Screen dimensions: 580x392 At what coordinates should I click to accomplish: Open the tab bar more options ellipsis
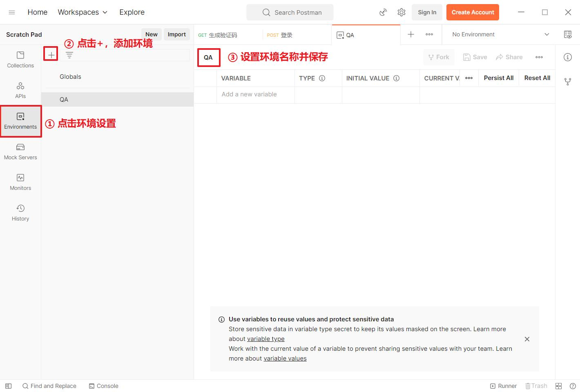[429, 34]
